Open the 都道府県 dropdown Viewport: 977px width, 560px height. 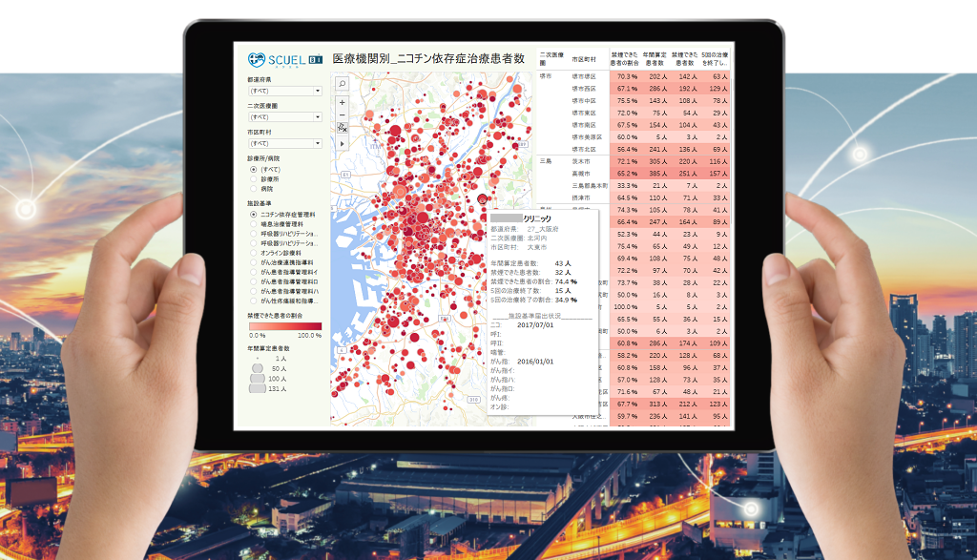pos(284,91)
